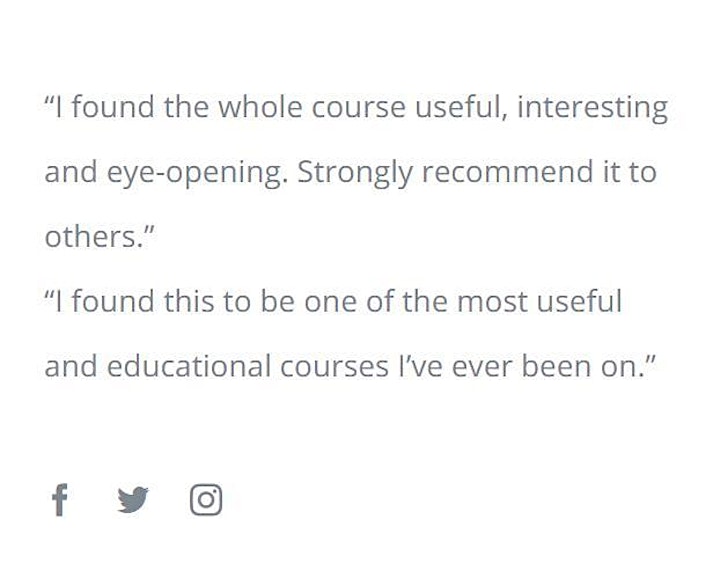
Task: Click the word "the" before "whole"
Action: pyautogui.click(x=186, y=107)
